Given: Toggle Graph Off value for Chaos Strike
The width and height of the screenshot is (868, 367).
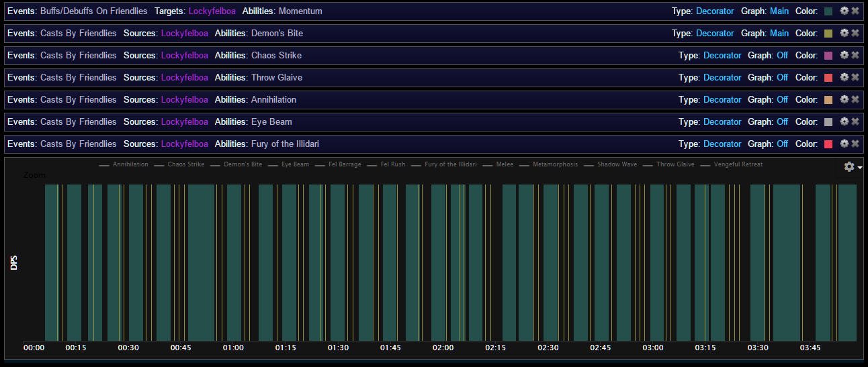Looking at the screenshot, I should click(782, 56).
